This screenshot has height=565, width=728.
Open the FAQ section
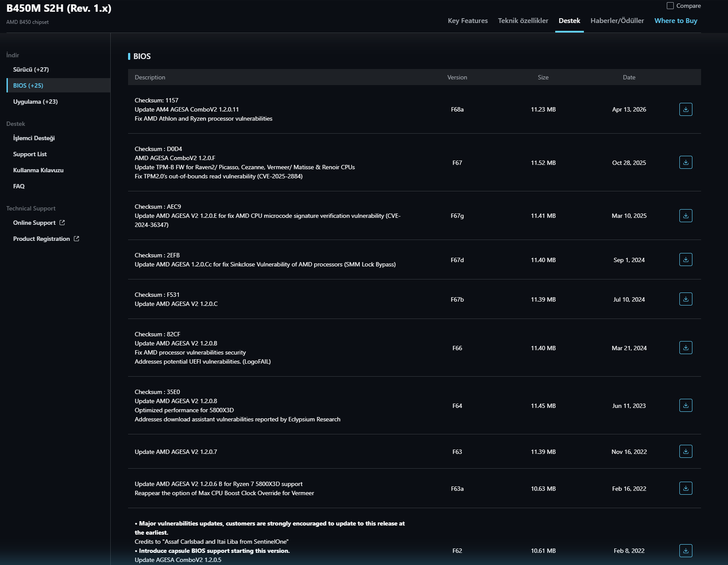(x=19, y=186)
